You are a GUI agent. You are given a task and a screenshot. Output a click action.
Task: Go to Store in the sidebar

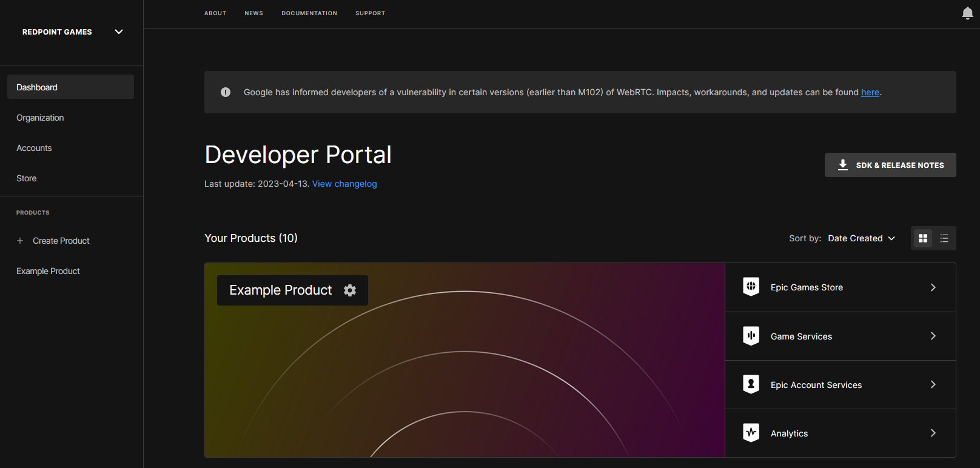tap(27, 178)
